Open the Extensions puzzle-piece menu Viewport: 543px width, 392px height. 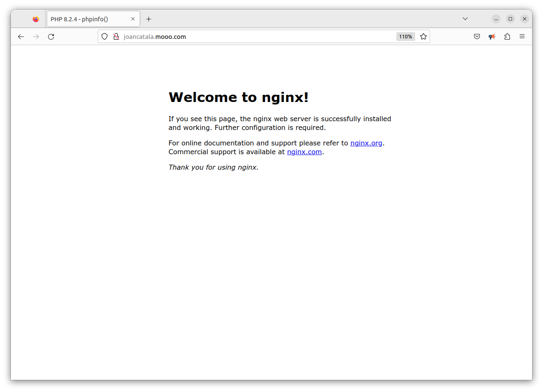tap(507, 37)
